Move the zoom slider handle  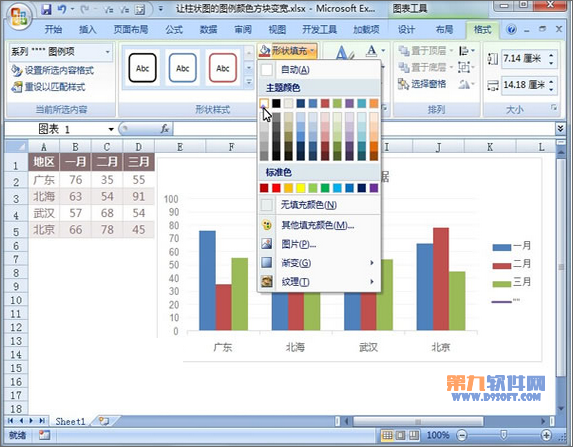[x=504, y=435]
